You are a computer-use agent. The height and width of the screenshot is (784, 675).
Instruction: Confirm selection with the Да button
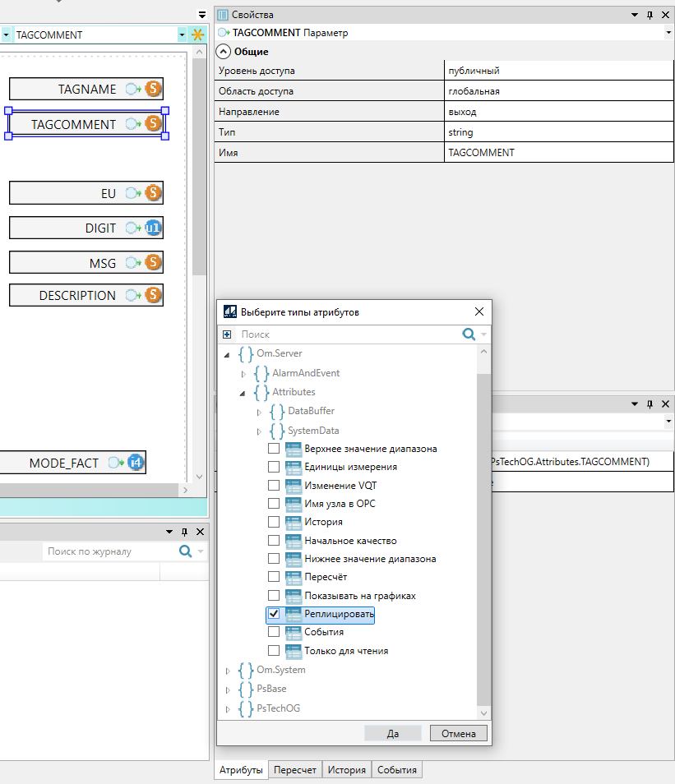[x=393, y=733]
